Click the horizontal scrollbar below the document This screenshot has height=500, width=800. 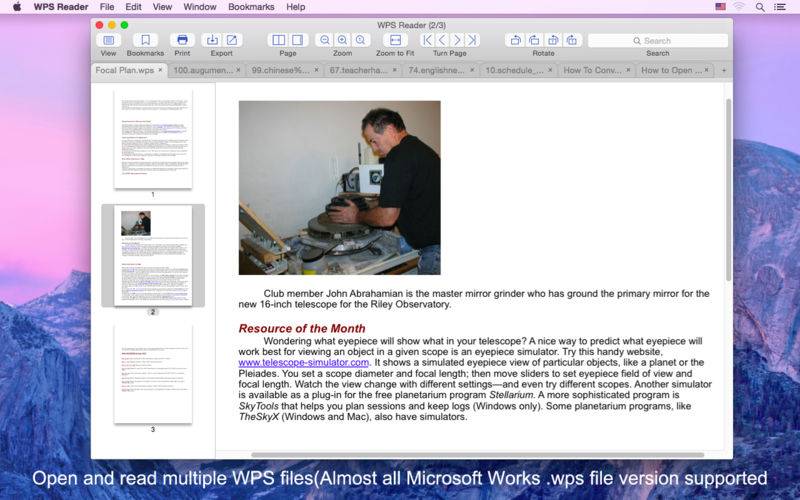pyautogui.click(x=478, y=455)
